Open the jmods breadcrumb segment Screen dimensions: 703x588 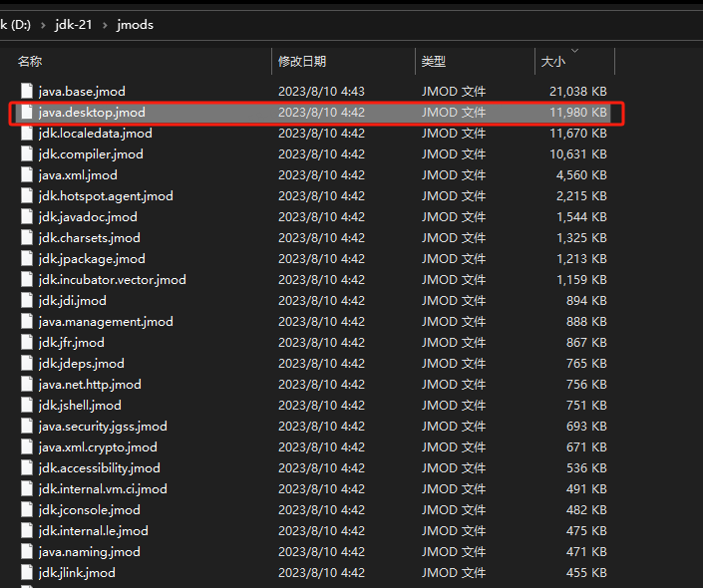(x=135, y=25)
